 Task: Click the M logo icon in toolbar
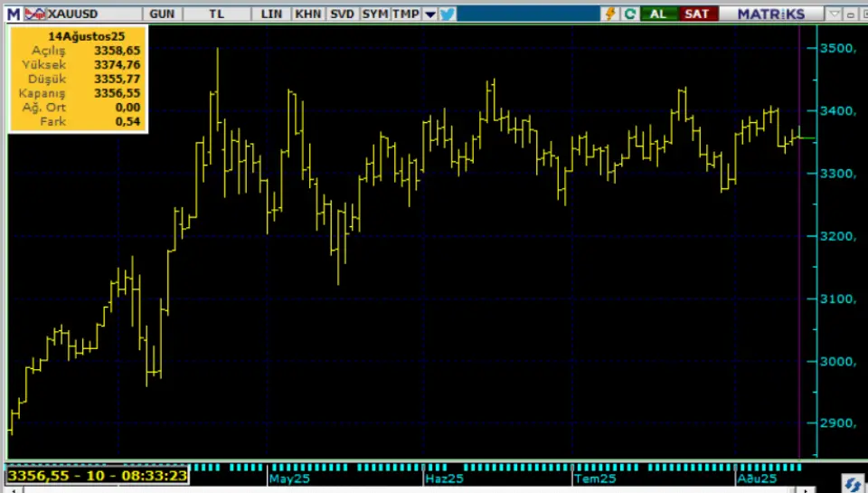14,14
